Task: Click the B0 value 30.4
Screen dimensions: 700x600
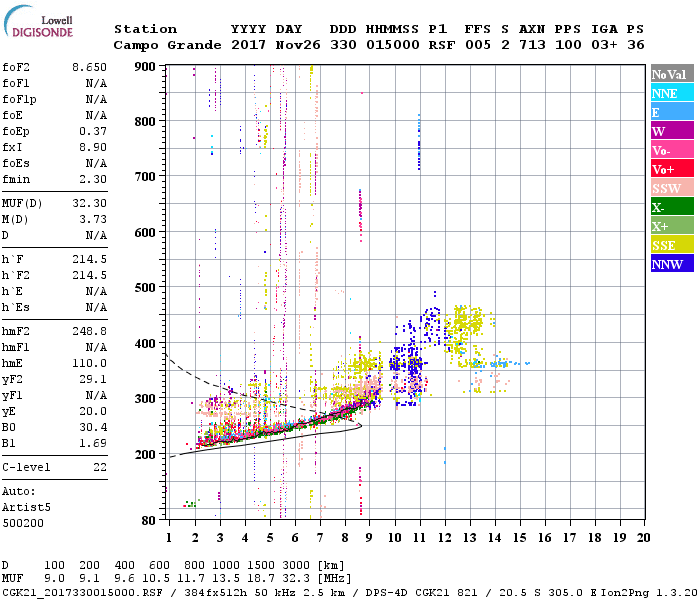Action: coord(93,427)
